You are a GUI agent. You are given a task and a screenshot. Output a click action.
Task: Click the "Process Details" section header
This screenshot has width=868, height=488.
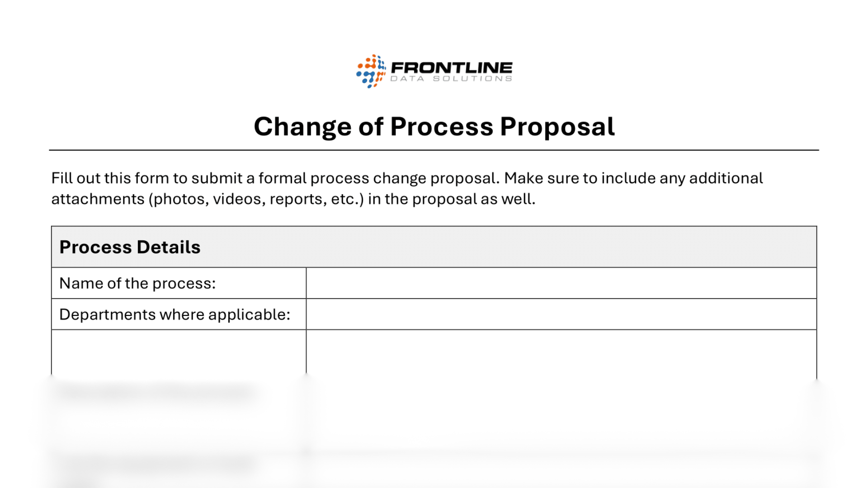coord(130,247)
